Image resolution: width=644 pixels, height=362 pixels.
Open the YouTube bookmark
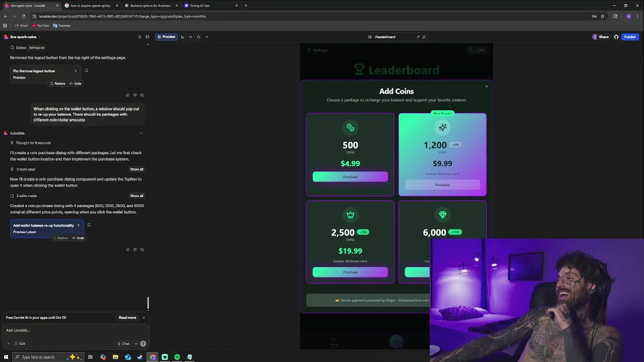pyautogui.click(x=41, y=26)
